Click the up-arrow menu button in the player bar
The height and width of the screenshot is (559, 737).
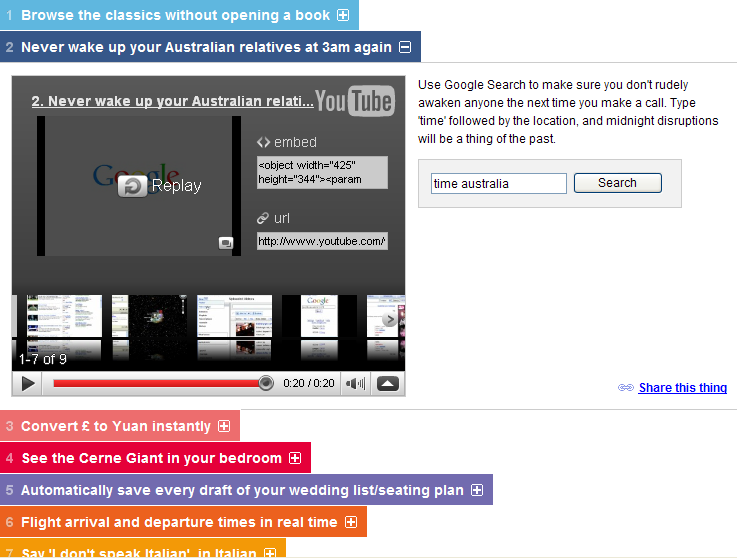pos(388,383)
